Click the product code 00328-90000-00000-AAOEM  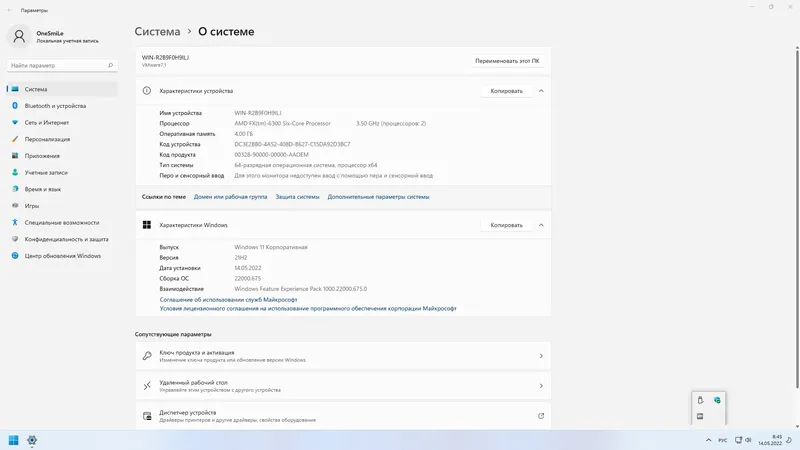pyautogui.click(x=271, y=155)
